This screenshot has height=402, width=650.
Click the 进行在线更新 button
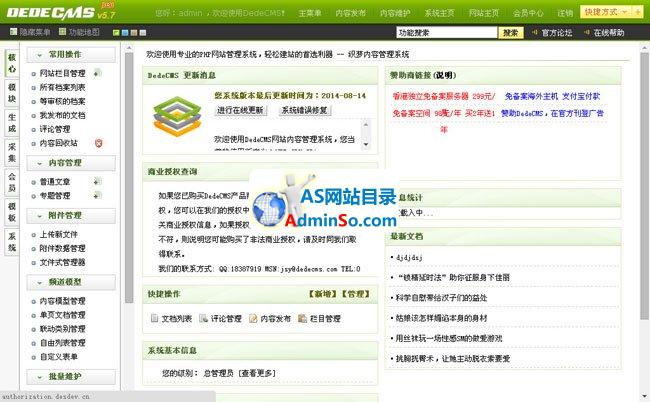(240, 110)
